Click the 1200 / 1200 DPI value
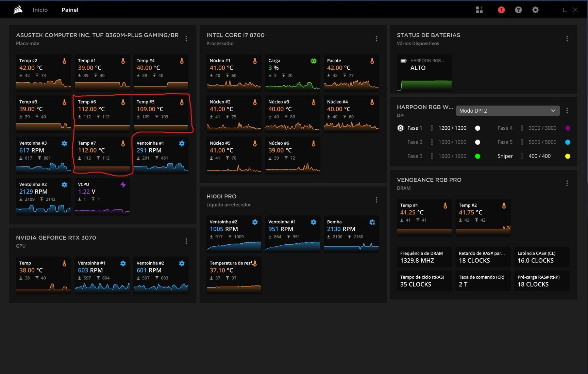 coord(452,128)
